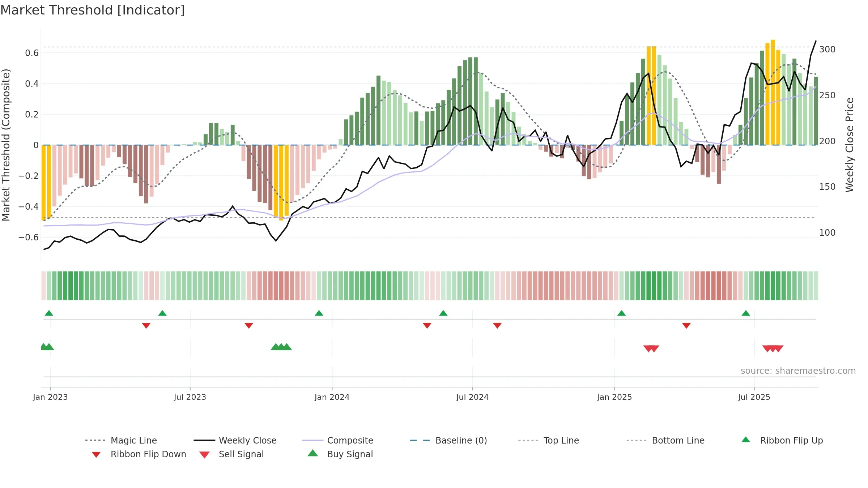
Task: Click the ribbon flip up marker before Jul 2023
Action: 162,313
